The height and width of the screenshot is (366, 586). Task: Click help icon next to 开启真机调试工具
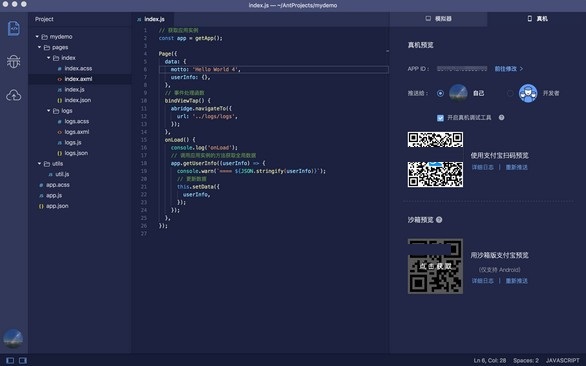(502, 117)
